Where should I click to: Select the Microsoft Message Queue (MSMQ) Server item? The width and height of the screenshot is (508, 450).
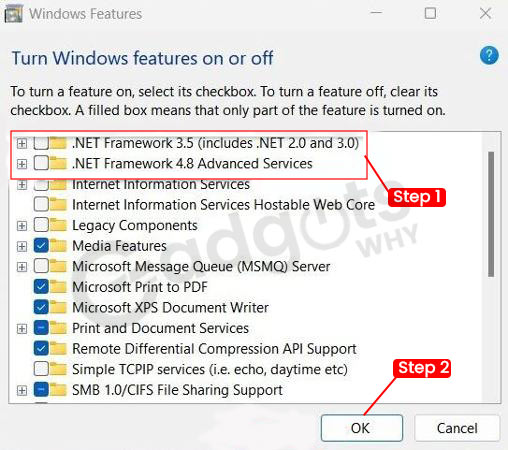pyautogui.click(x=201, y=267)
